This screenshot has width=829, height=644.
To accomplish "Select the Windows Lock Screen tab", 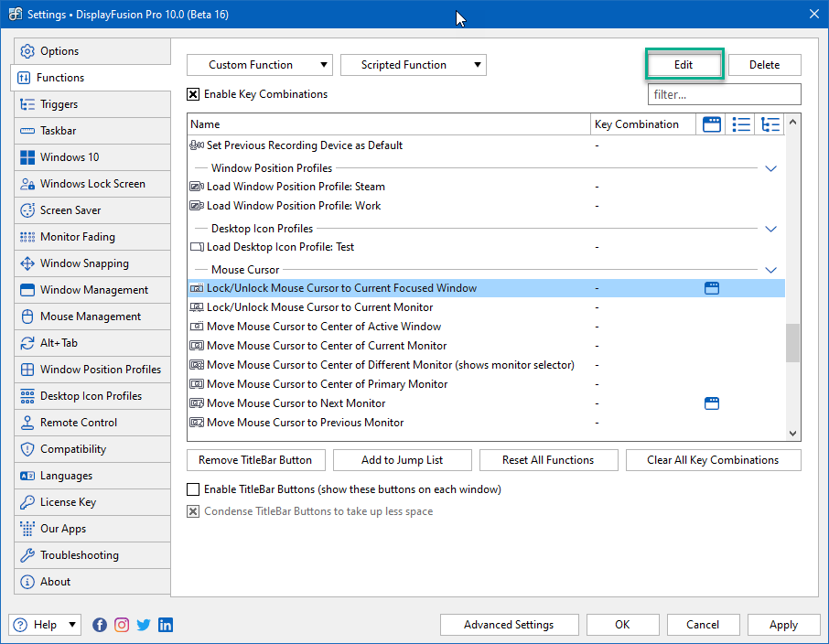I will pos(92,184).
